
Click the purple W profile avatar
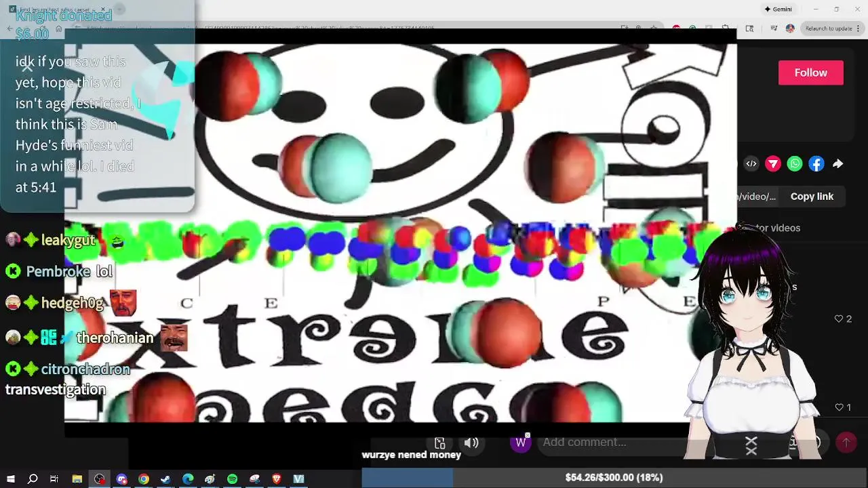[x=520, y=443]
